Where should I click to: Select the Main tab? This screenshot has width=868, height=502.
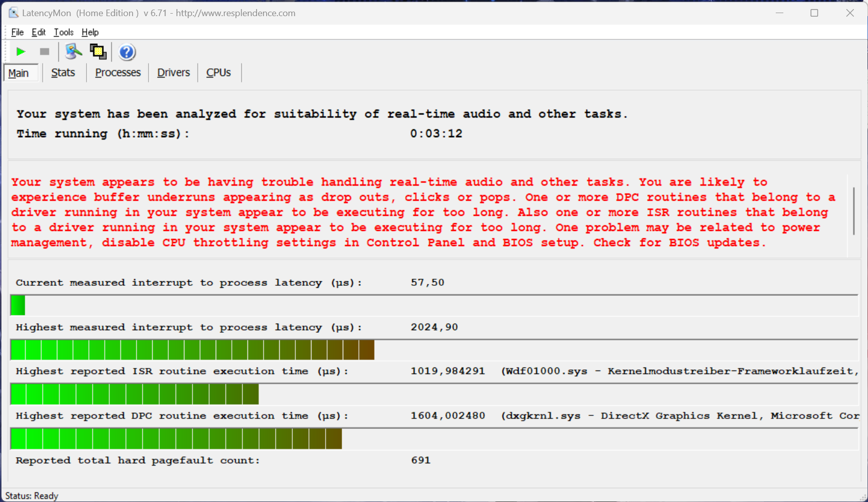(x=21, y=73)
